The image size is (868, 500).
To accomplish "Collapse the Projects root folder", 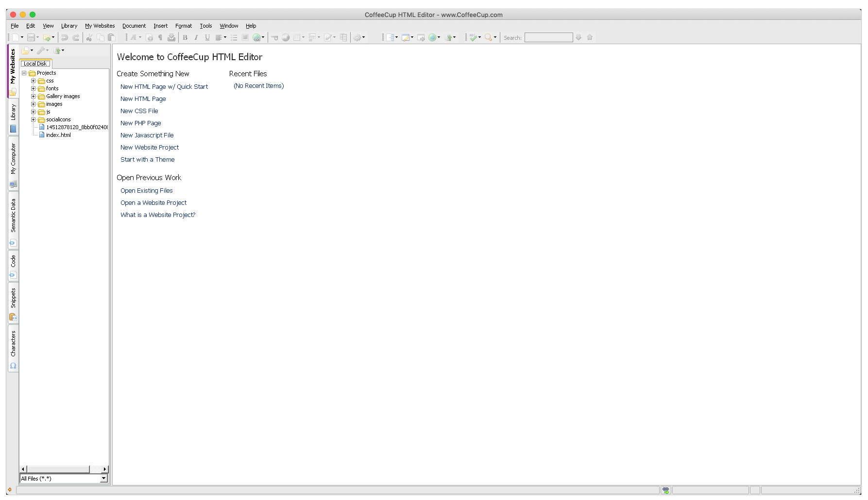I will 24,73.
